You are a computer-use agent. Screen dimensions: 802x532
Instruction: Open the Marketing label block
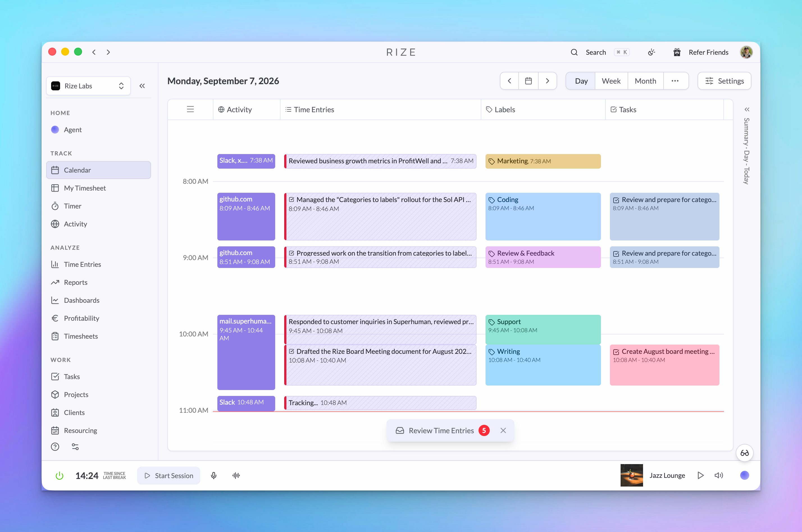click(543, 161)
